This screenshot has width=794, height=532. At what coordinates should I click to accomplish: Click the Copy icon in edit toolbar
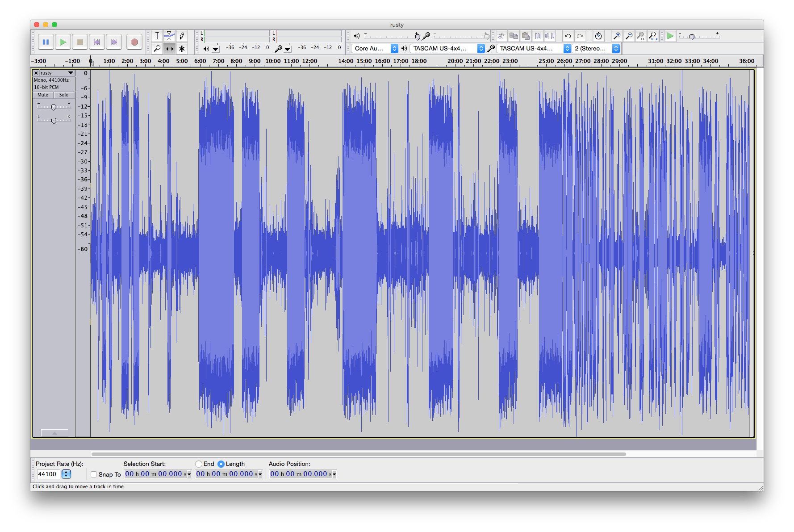514,36
